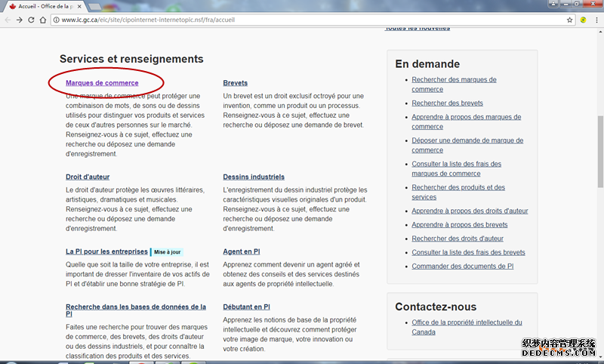Follow the La PI pour les entreprises link
The image size is (604, 364).
[106, 251]
